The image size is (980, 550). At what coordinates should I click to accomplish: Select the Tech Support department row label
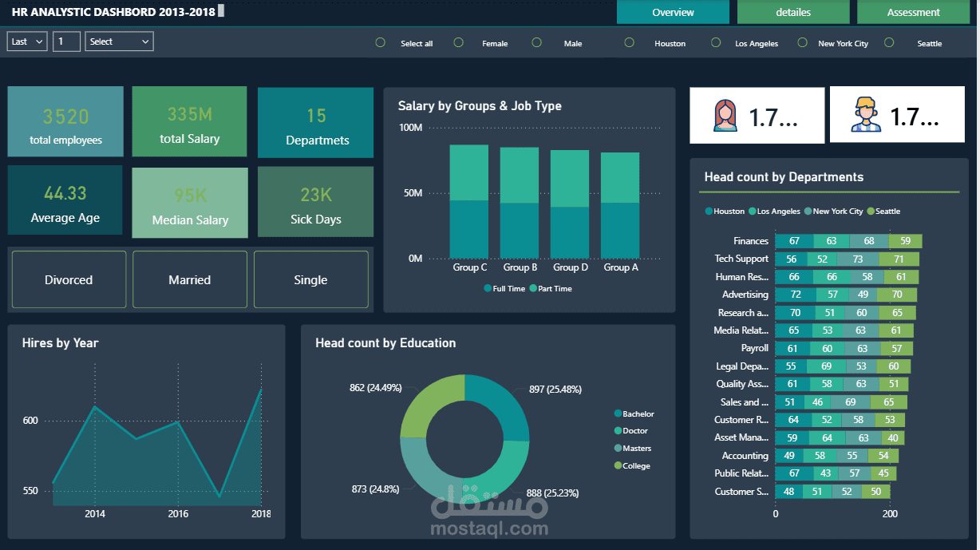[741, 259]
